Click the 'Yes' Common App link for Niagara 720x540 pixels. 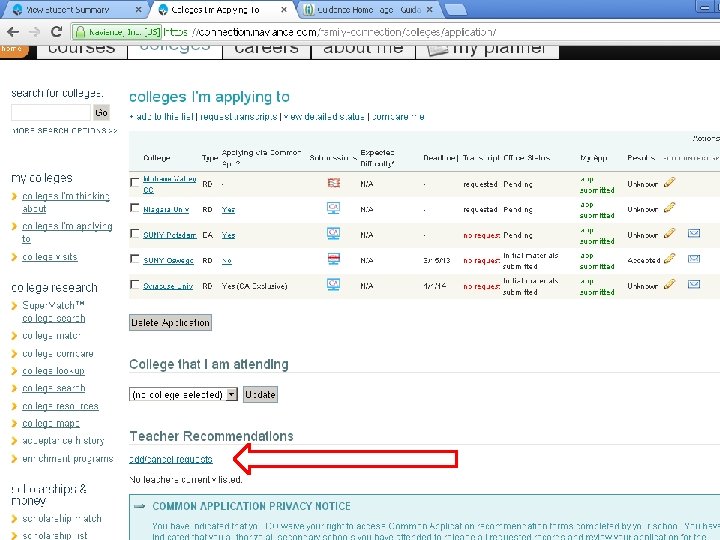pyautogui.click(x=228, y=209)
